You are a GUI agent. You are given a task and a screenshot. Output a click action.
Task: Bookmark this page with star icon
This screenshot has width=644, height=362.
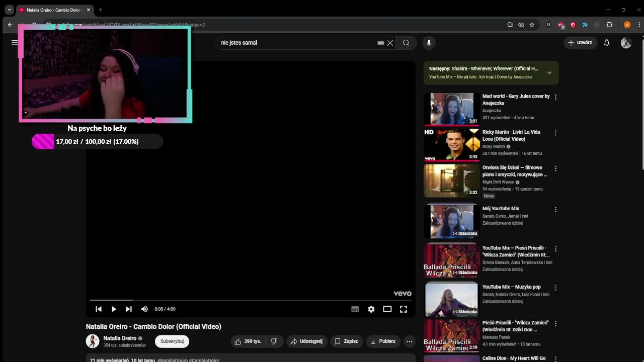coord(532,25)
